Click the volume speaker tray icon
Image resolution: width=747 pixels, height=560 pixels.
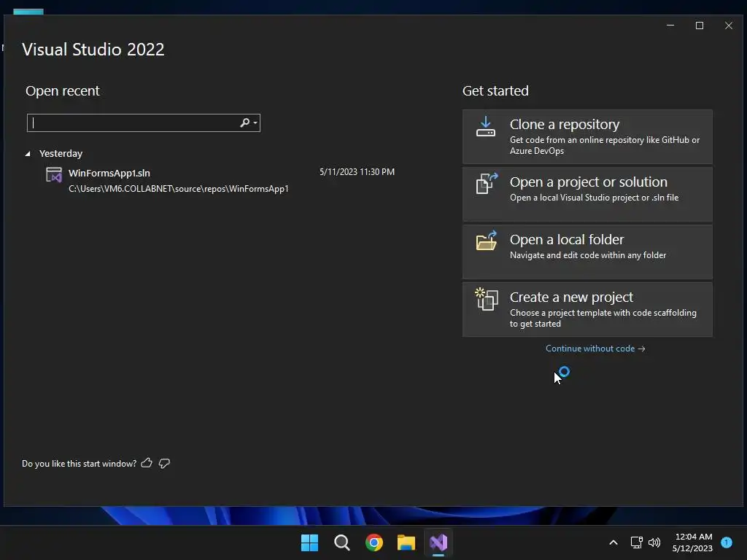pyautogui.click(x=654, y=542)
